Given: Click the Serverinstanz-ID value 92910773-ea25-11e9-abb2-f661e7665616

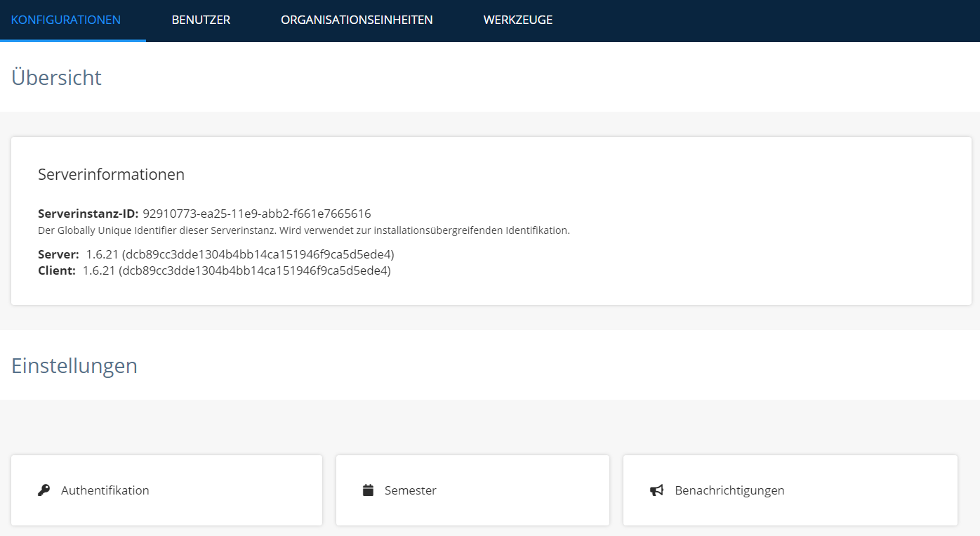Looking at the screenshot, I should (257, 214).
